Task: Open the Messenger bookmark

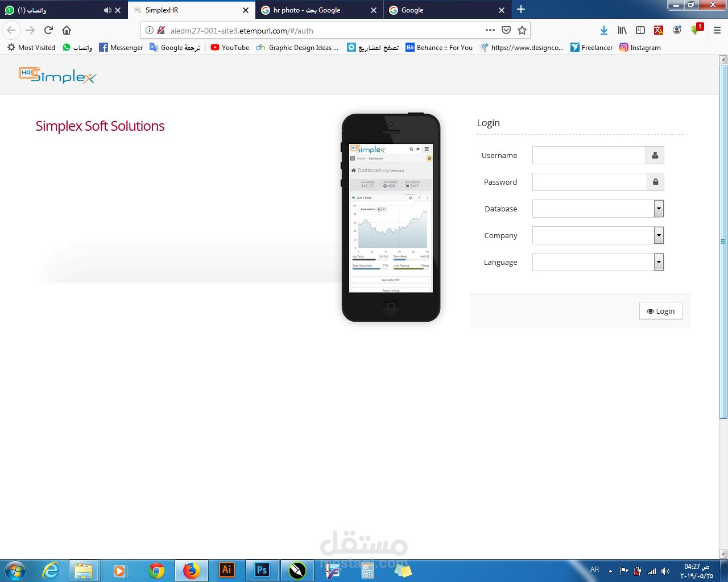Action: (x=121, y=48)
